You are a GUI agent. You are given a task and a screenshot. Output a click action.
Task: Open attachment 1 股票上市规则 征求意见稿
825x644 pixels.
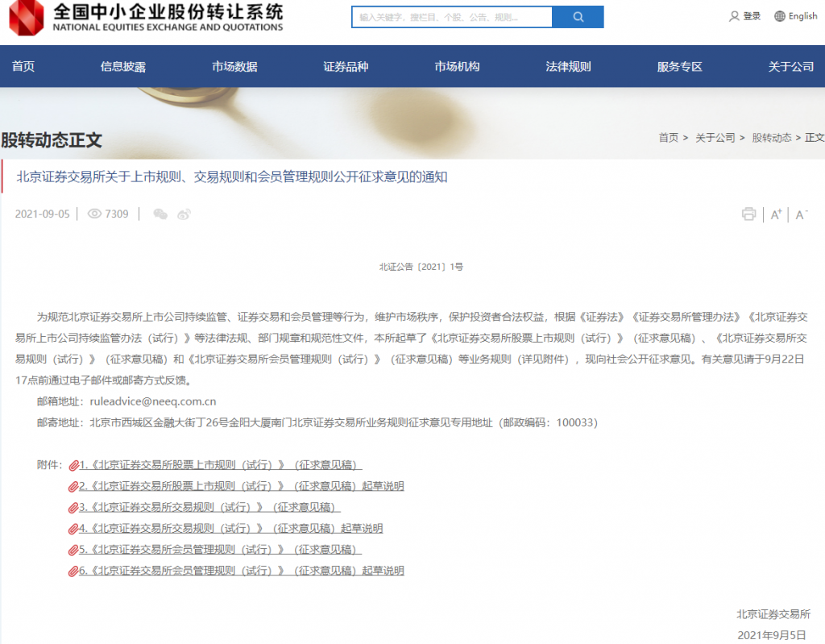(221, 465)
